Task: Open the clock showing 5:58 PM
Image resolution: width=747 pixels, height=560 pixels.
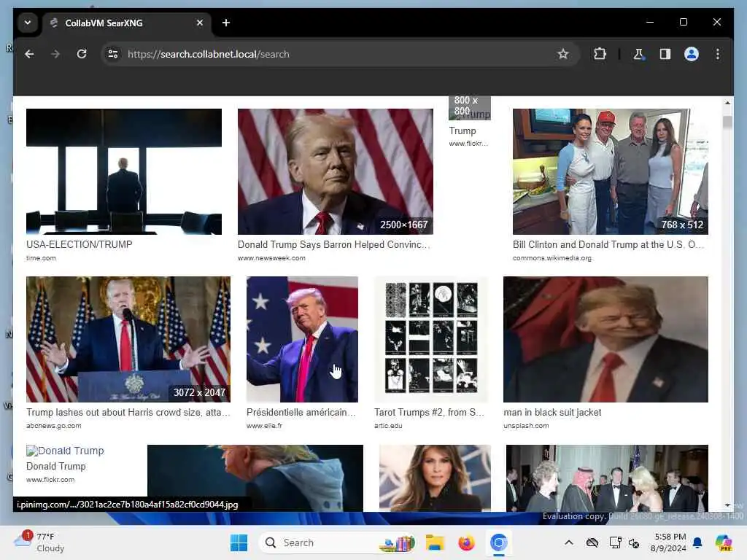Action: click(668, 542)
